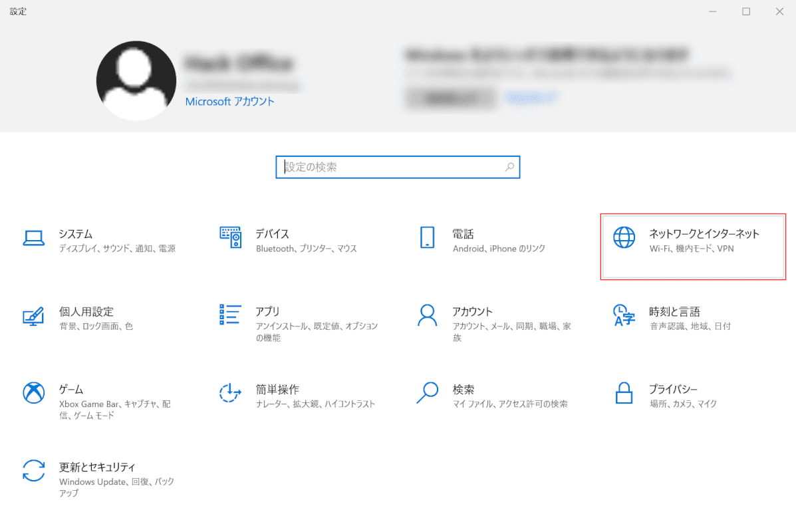
Task: Select the 個人用設定 category title
Action: coord(86,312)
